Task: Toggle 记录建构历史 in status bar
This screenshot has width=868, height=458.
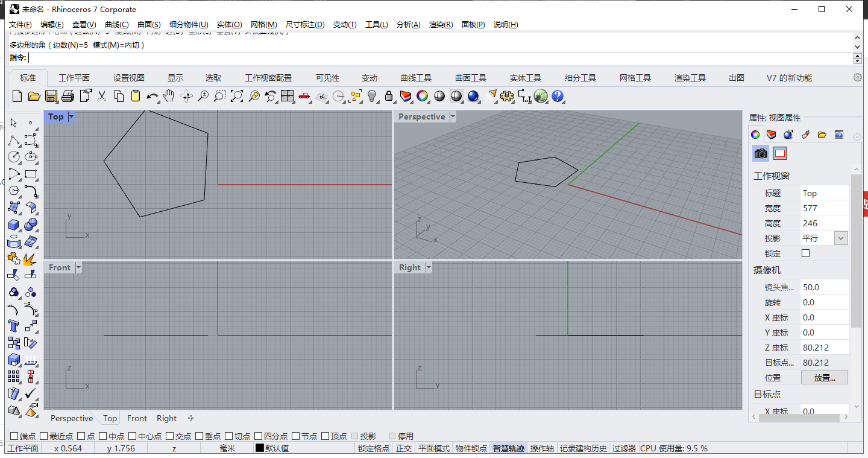Action: (x=583, y=448)
